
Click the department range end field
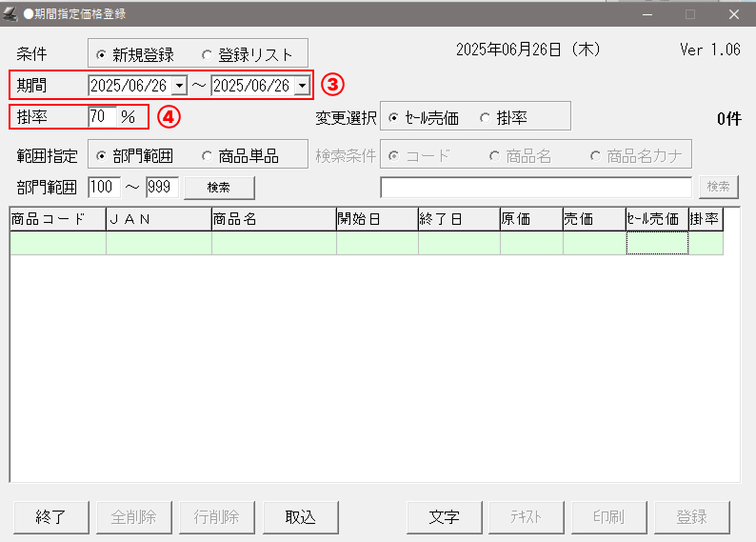click(162, 187)
